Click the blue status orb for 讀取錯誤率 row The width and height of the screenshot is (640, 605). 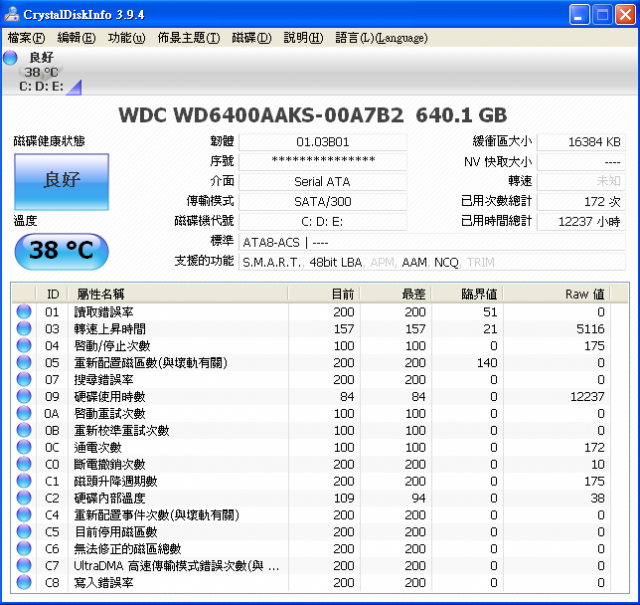pos(24,312)
